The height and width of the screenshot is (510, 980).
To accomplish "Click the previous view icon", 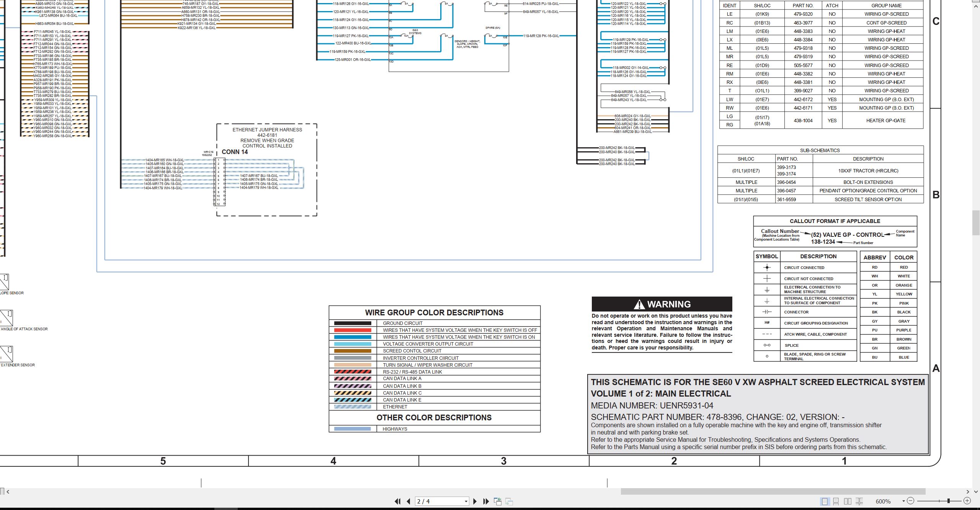I will pyautogui.click(x=498, y=501).
